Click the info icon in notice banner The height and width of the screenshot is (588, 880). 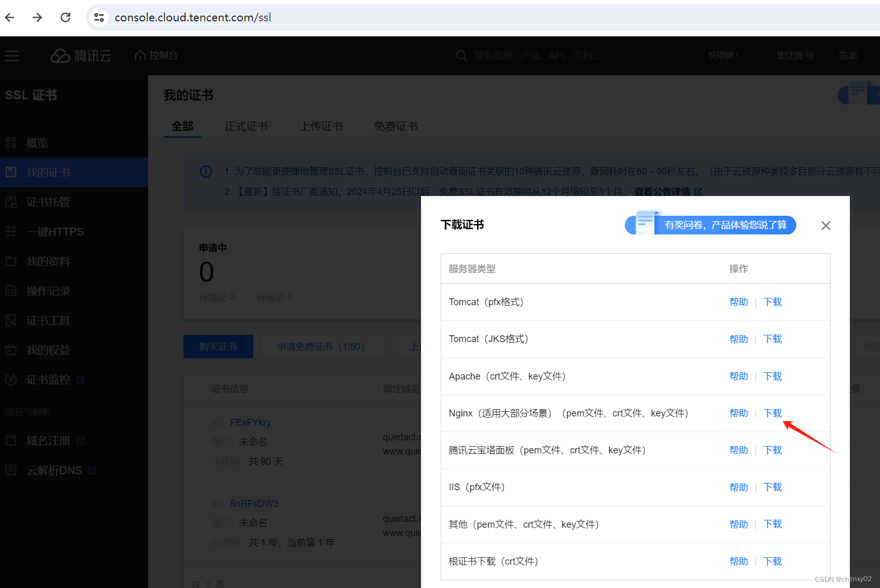[x=206, y=172]
